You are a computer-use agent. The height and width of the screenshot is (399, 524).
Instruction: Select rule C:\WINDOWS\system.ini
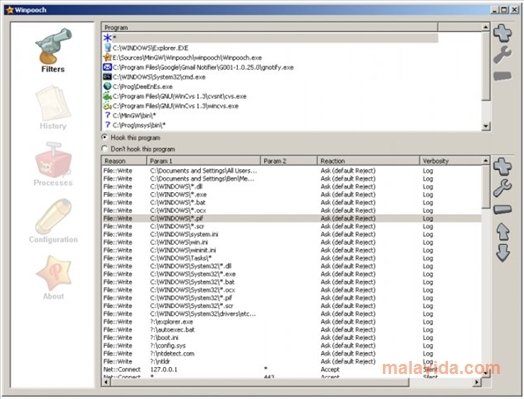291,234
